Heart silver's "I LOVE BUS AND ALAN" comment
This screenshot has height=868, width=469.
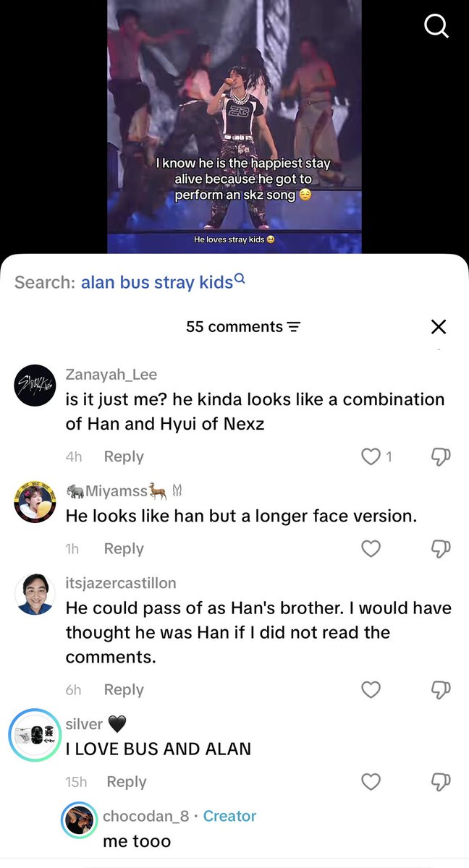pyautogui.click(x=371, y=782)
